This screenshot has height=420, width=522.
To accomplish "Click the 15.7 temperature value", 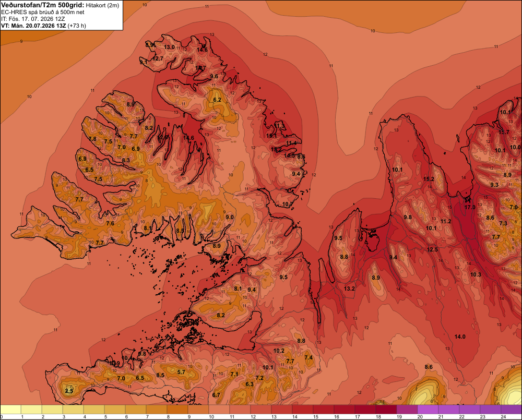I will pos(504,132).
